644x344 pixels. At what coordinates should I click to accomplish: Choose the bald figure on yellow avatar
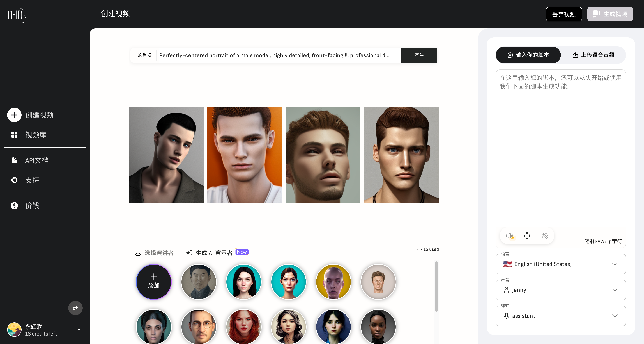[x=333, y=282]
